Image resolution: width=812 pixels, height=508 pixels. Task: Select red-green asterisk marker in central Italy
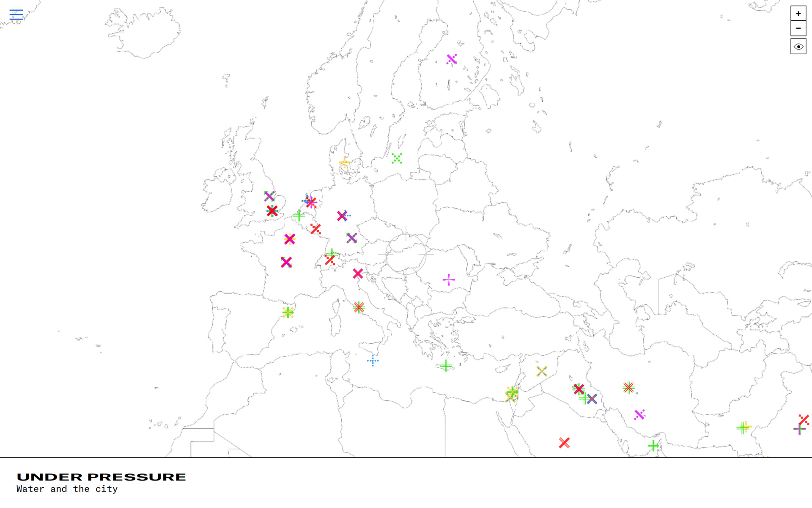coord(359,307)
